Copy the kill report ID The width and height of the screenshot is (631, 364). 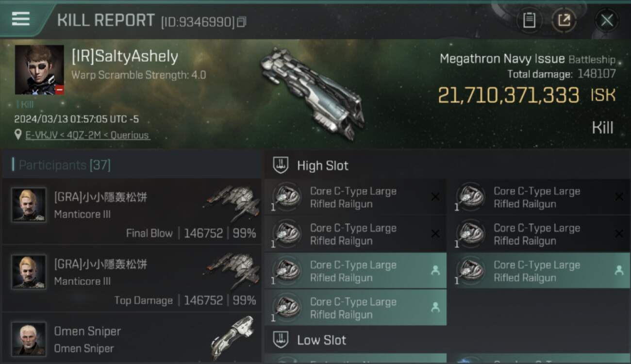pos(241,22)
